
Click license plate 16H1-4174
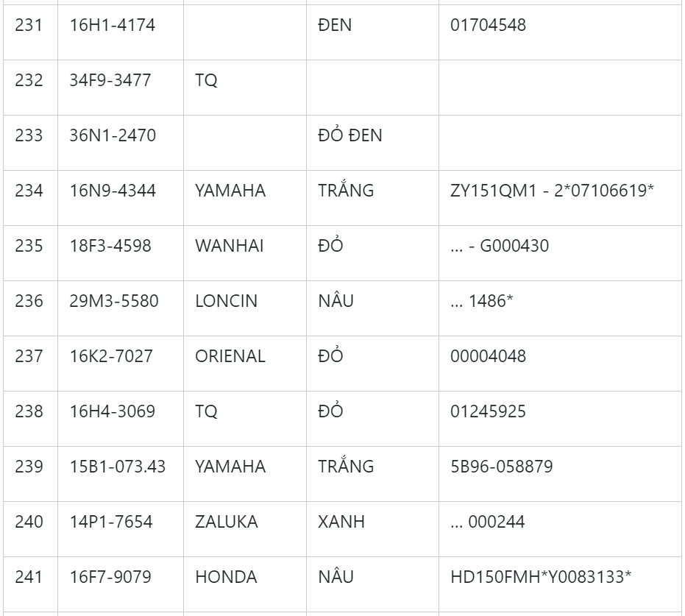click(x=113, y=25)
